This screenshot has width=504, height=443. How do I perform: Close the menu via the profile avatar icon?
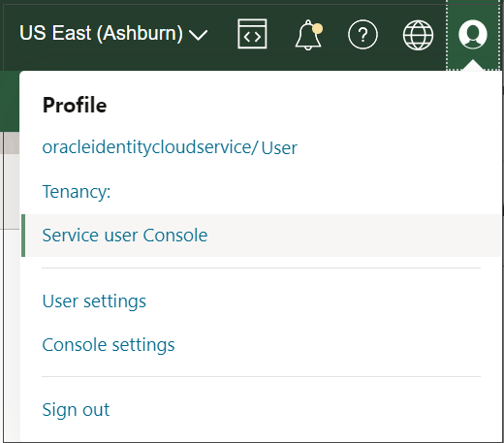point(473,34)
